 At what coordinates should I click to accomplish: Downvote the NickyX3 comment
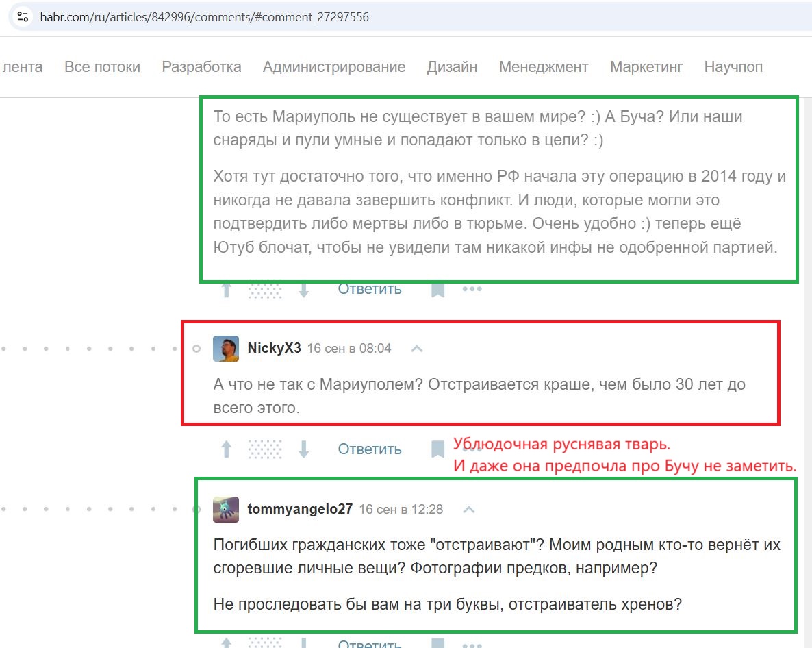[x=303, y=449]
